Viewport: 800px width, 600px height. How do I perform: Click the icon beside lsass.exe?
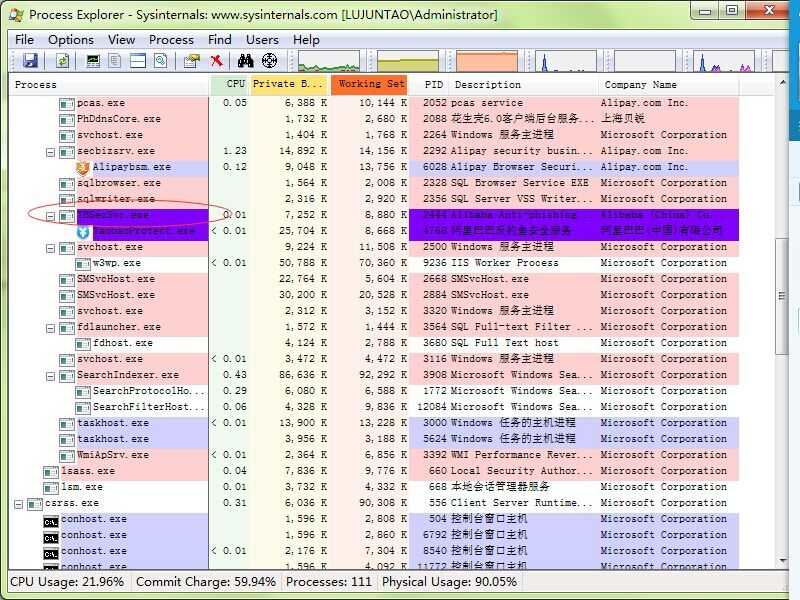(x=51, y=472)
